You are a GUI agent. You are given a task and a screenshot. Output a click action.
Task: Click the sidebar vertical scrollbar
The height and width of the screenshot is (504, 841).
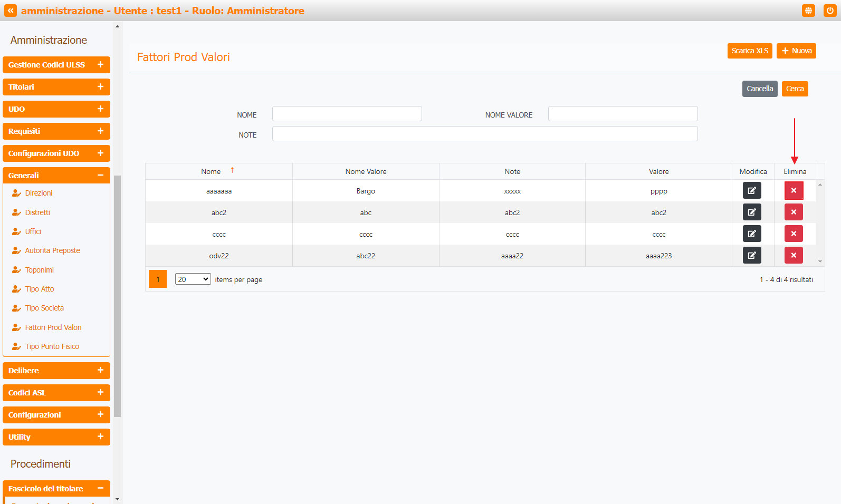[x=117, y=295]
